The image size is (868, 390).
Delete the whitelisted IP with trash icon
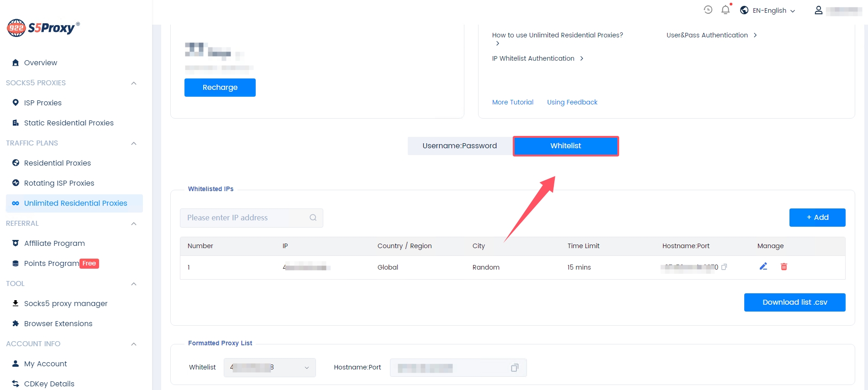click(784, 267)
